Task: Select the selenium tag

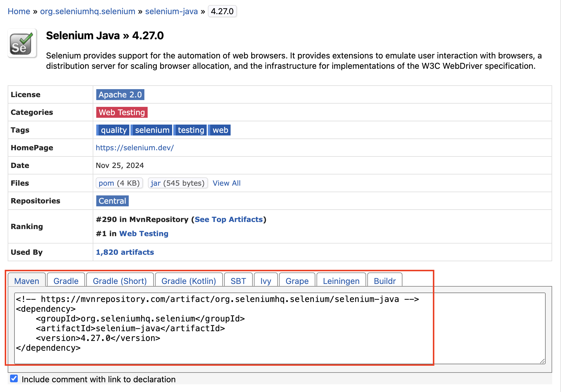Action: (x=152, y=130)
